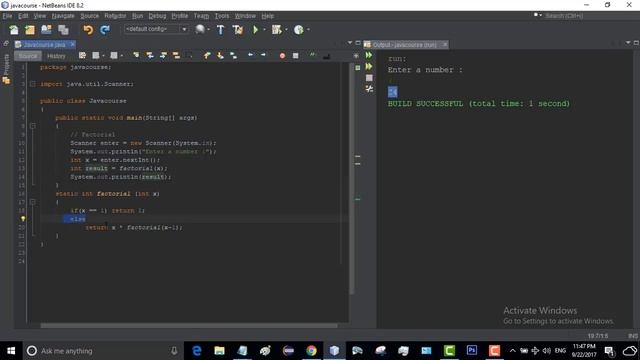The height and width of the screenshot is (360, 640).
Task: Open Output Settings wrench icon
Action: [369, 89]
